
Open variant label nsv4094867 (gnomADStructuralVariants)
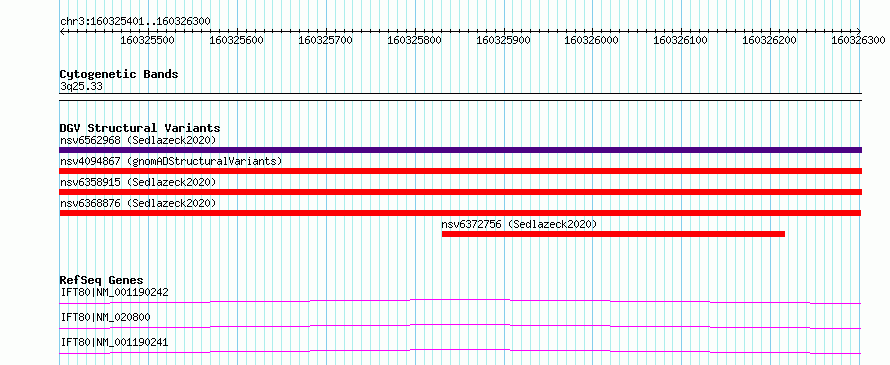click(171, 161)
